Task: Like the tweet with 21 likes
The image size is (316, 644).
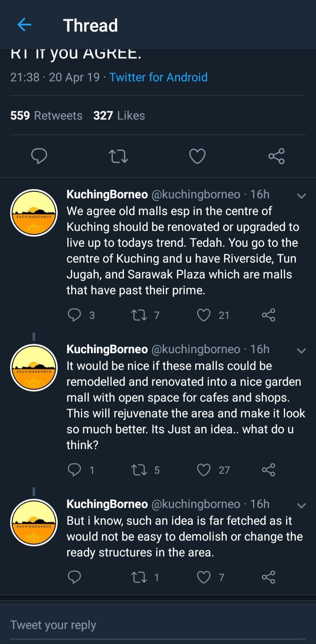Action: [x=203, y=315]
